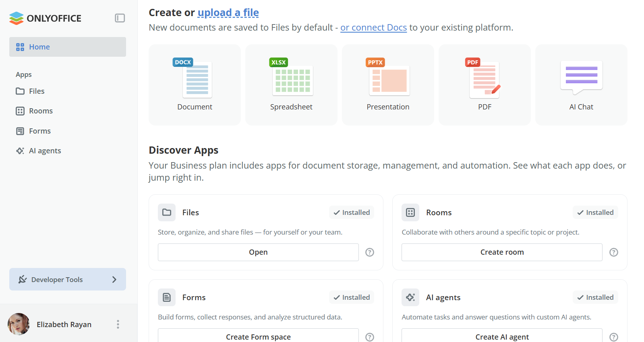Click the Discover Apps heading

coord(183,150)
